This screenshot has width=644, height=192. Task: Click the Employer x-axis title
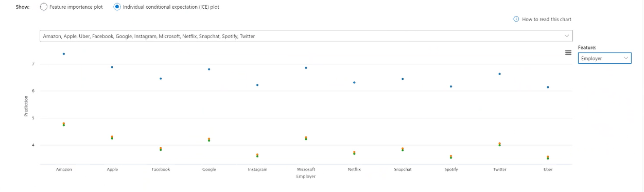[306, 177]
